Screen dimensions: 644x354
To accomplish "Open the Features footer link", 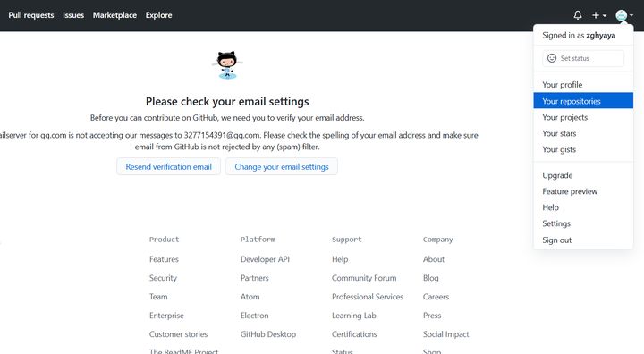I will point(164,259).
